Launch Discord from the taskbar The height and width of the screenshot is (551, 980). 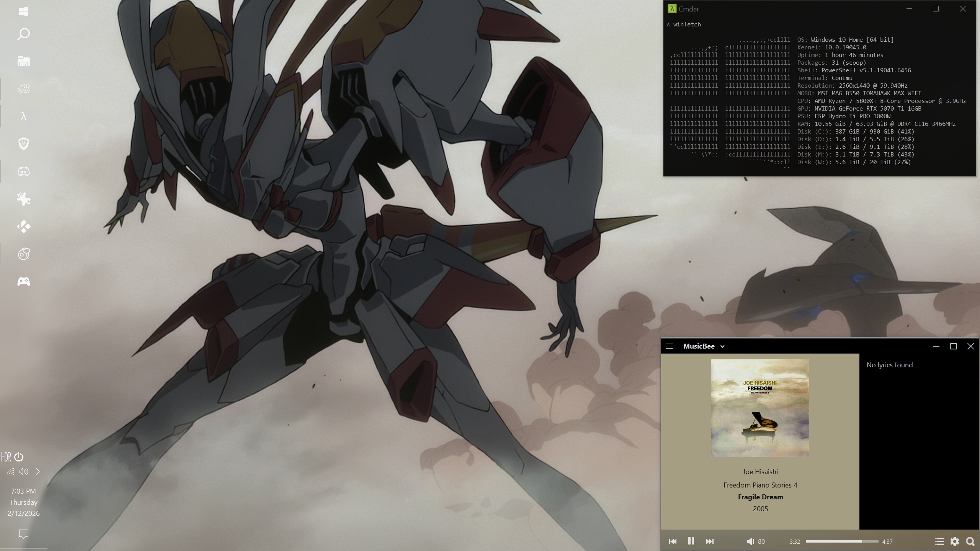click(x=24, y=171)
